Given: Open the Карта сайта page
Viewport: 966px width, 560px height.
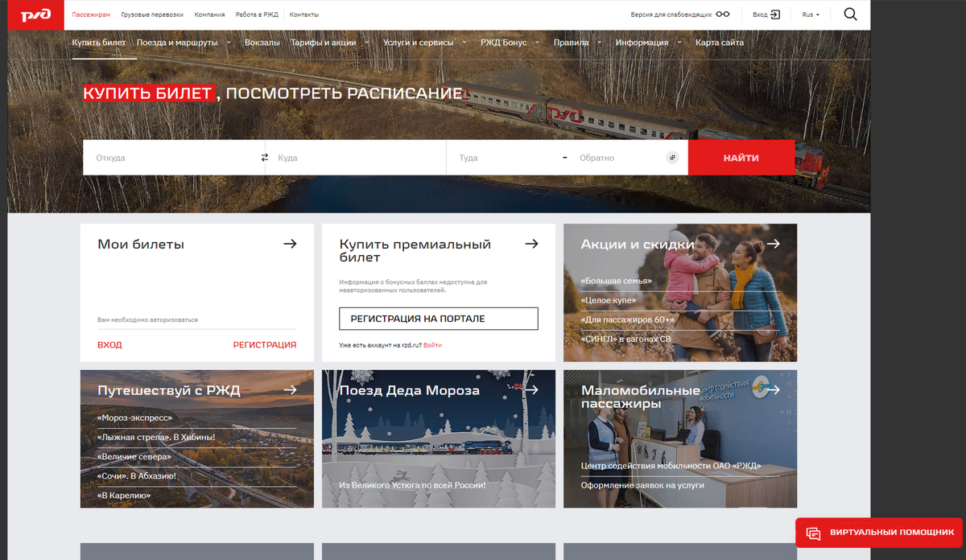Looking at the screenshot, I should point(720,43).
